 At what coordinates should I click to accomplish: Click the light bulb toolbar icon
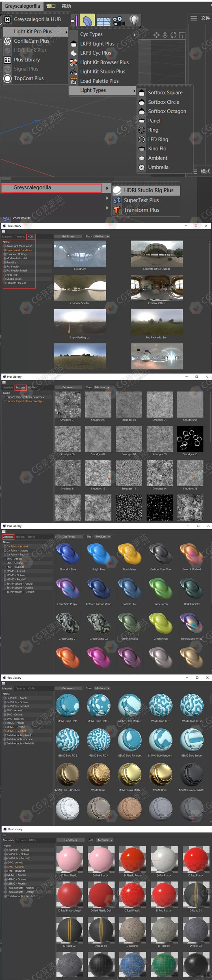click(x=134, y=20)
